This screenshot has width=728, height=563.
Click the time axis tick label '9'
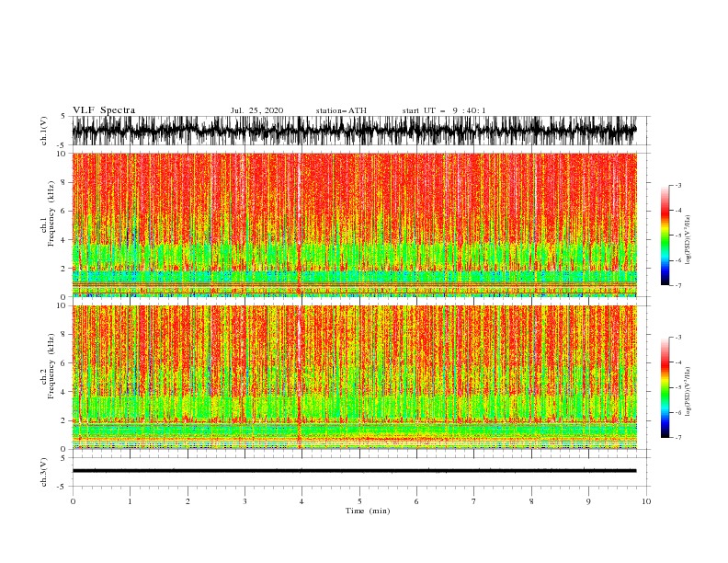[x=588, y=501]
